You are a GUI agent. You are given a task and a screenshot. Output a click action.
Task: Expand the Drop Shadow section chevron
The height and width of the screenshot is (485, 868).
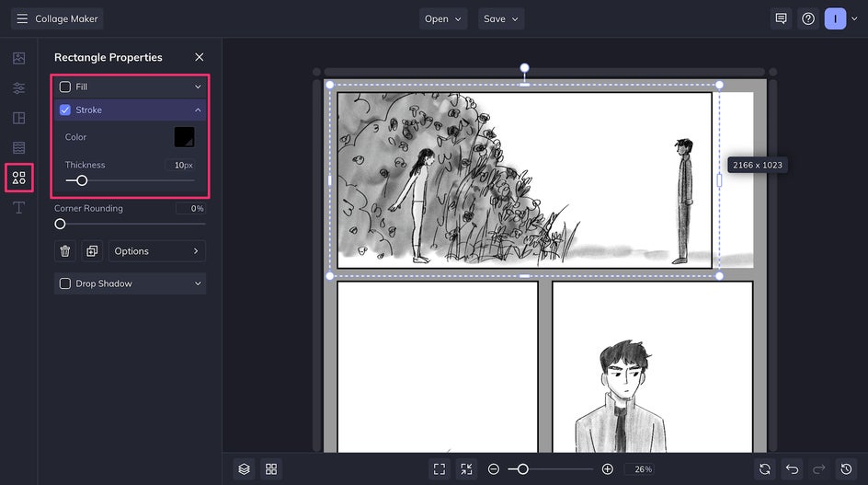tap(198, 283)
